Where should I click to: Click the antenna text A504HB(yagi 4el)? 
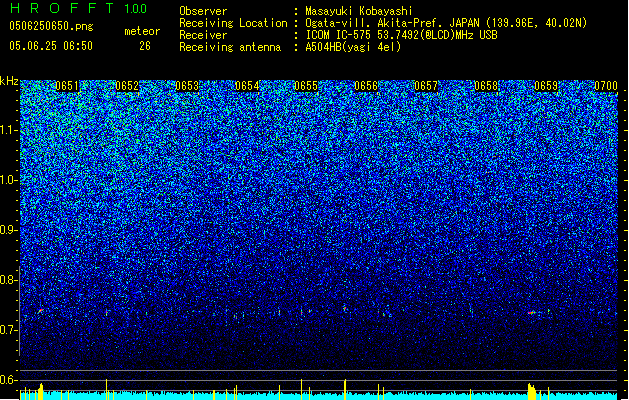353,47
